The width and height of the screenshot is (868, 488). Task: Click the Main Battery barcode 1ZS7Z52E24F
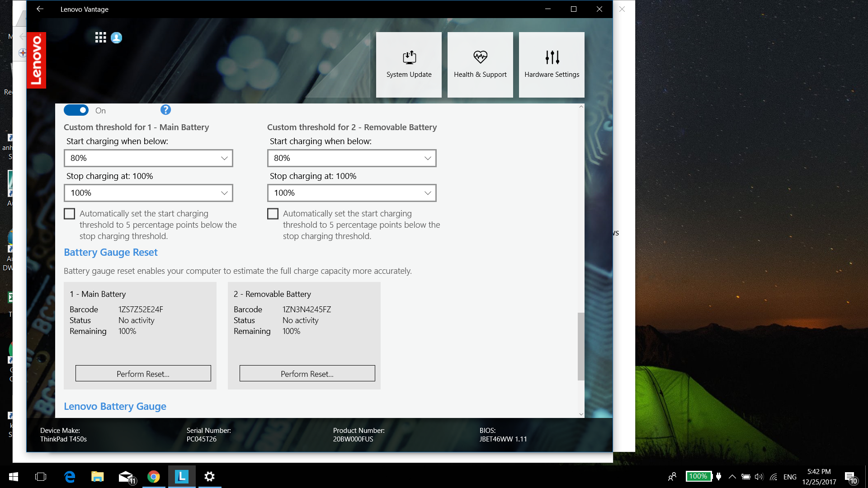141,309
